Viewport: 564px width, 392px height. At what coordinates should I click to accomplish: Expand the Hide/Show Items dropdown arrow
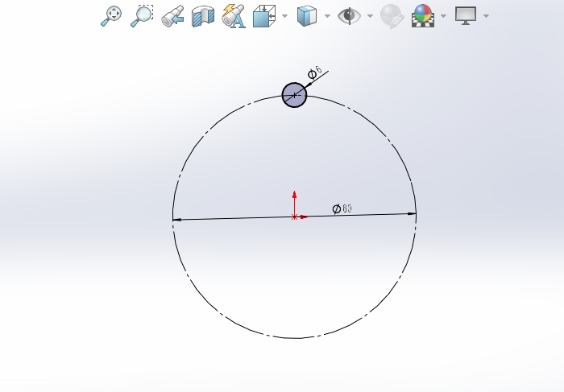(x=370, y=16)
